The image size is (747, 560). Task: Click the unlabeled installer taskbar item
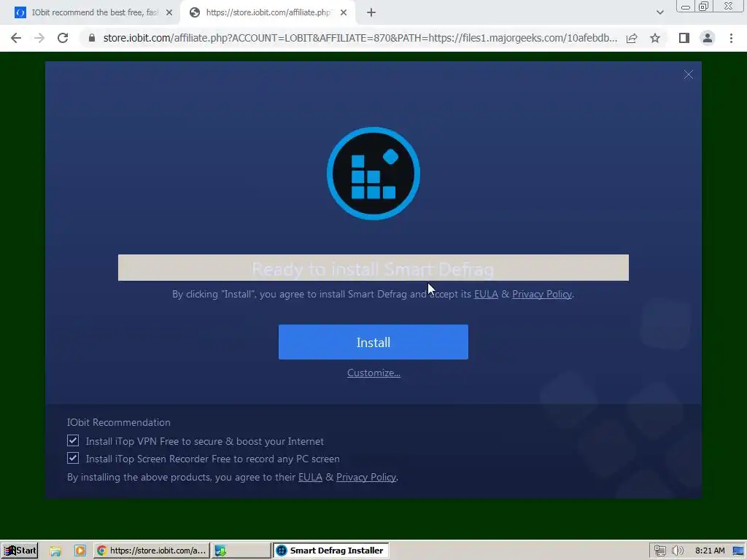pos(241,551)
